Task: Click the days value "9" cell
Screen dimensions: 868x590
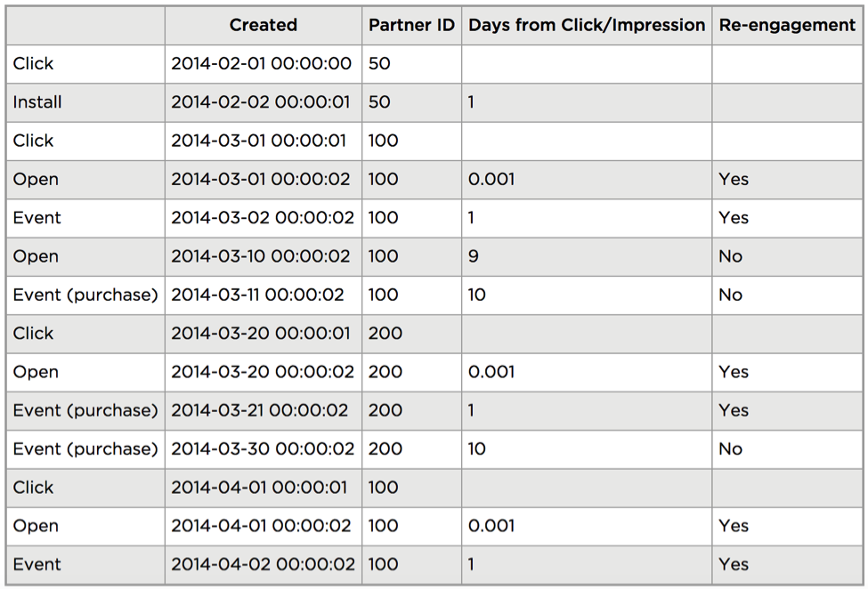Action: (x=474, y=256)
